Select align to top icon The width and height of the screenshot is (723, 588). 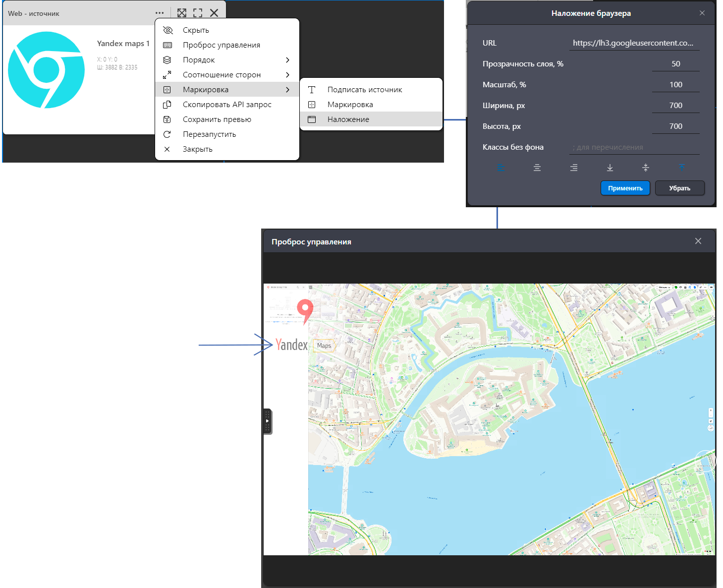pyautogui.click(x=682, y=168)
